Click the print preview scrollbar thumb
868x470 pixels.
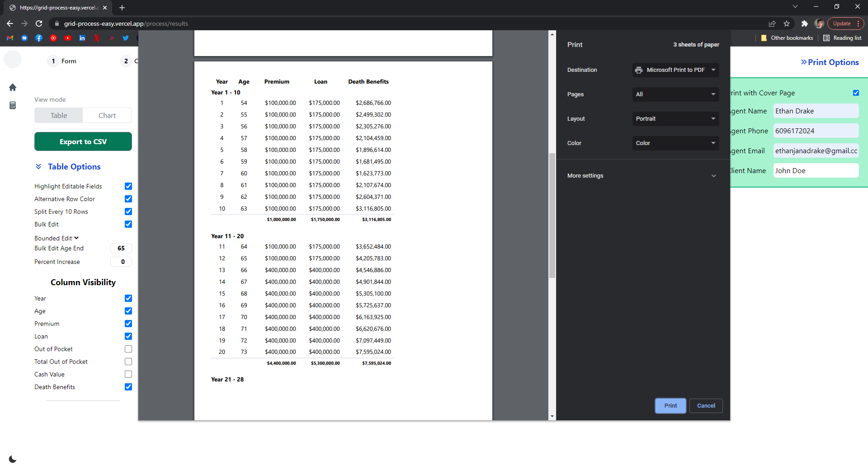(x=552, y=215)
